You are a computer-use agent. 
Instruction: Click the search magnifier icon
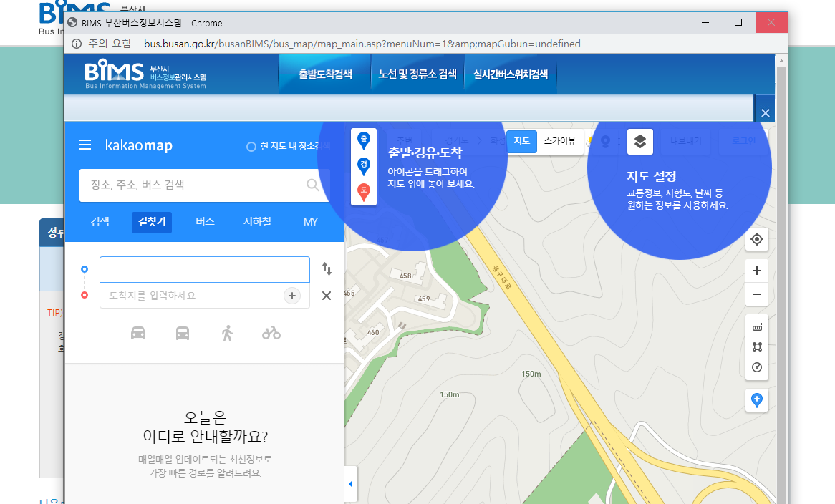313,185
